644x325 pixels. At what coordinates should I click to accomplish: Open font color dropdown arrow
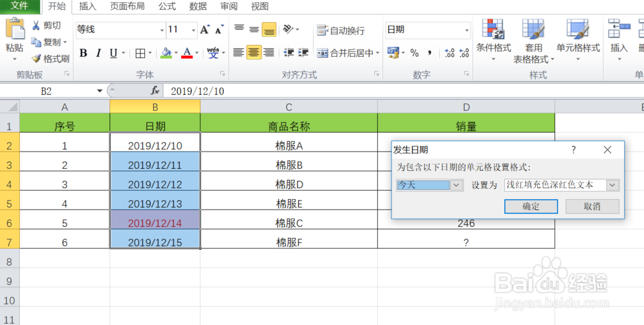[x=196, y=53]
